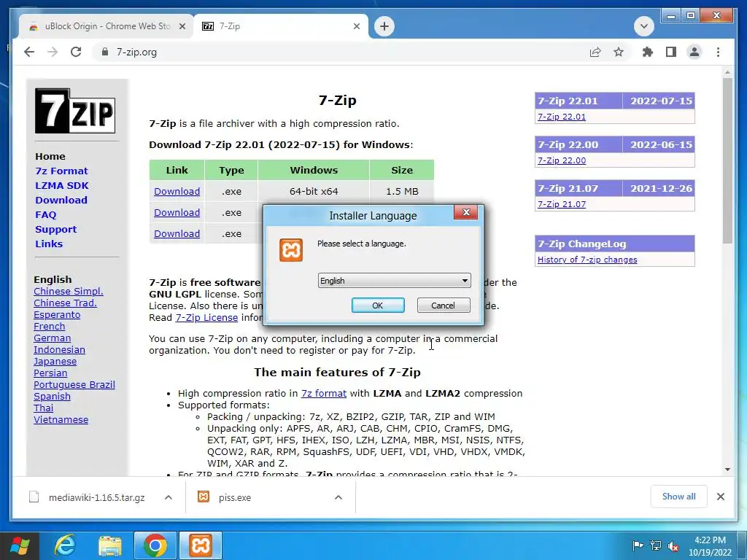Open the 7-Zip 21.07 news link
The image size is (747, 560).
coord(561,204)
